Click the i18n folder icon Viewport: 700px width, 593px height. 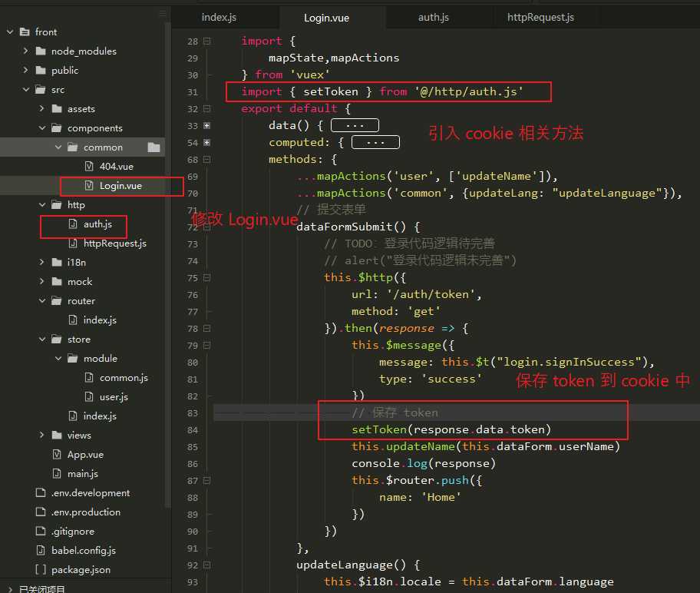57,262
